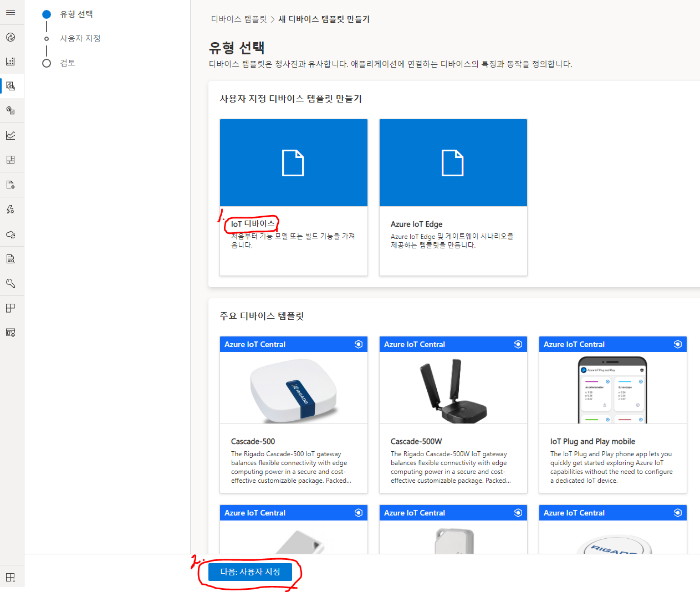
Task: Click certified badge above IoT Plug and Play mobile
Action: point(678,344)
